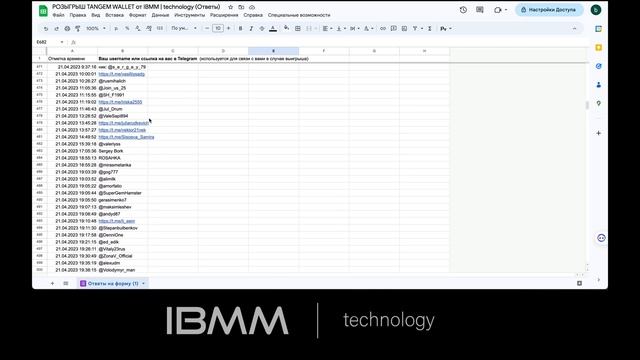Screen dimensions: 640x360
Task: Click the Insert link icon
Action: tap(383, 29)
